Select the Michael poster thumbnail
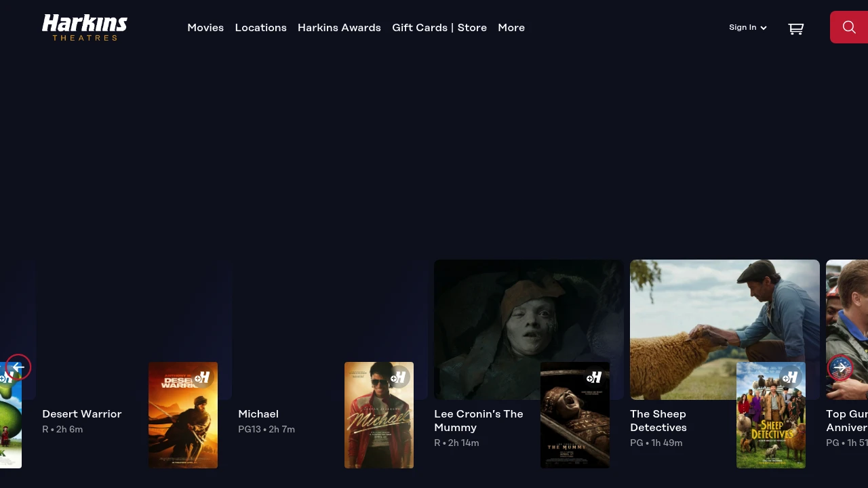 point(379,415)
